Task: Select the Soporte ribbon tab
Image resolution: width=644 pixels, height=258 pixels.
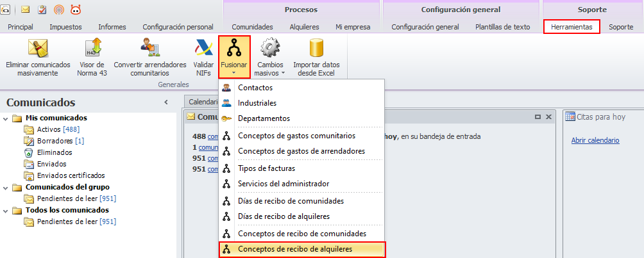Action: pyautogui.click(x=621, y=27)
